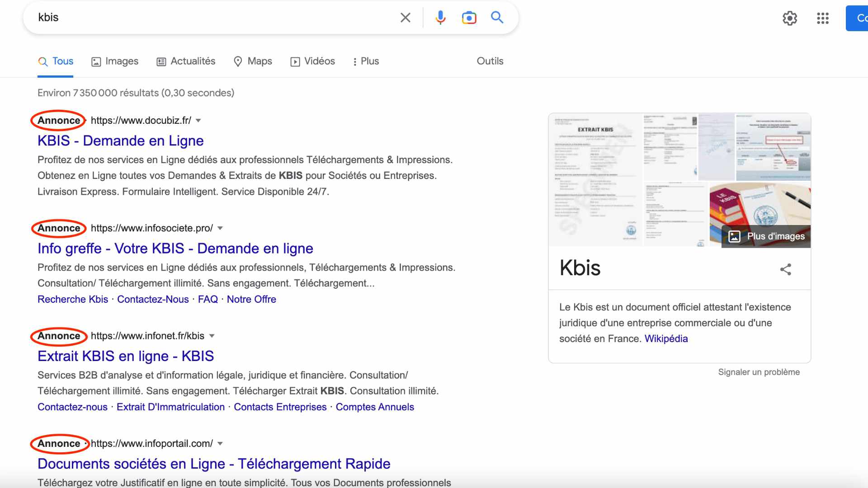Expand the dropdown arrow next to infonet.fr/kbis
This screenshot has width=868, height=488.
click(x=212, y=336)
